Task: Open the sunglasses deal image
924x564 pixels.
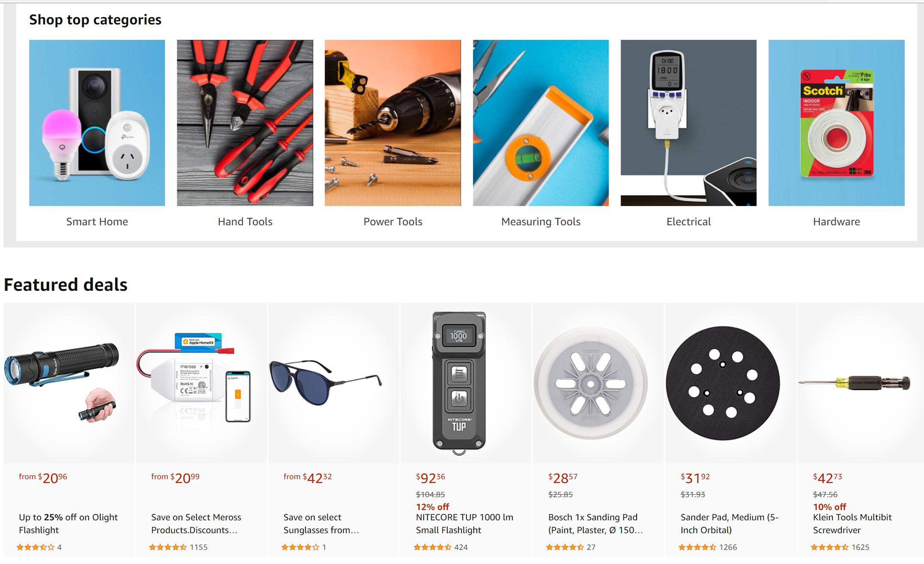Action: (x=334, y=383)
